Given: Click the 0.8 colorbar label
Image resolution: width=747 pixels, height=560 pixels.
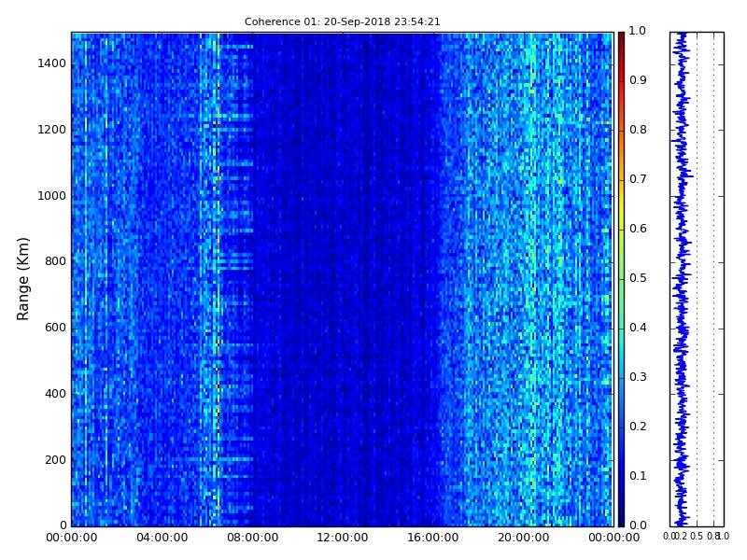Looking at the screenshot, I should point(638,130).
